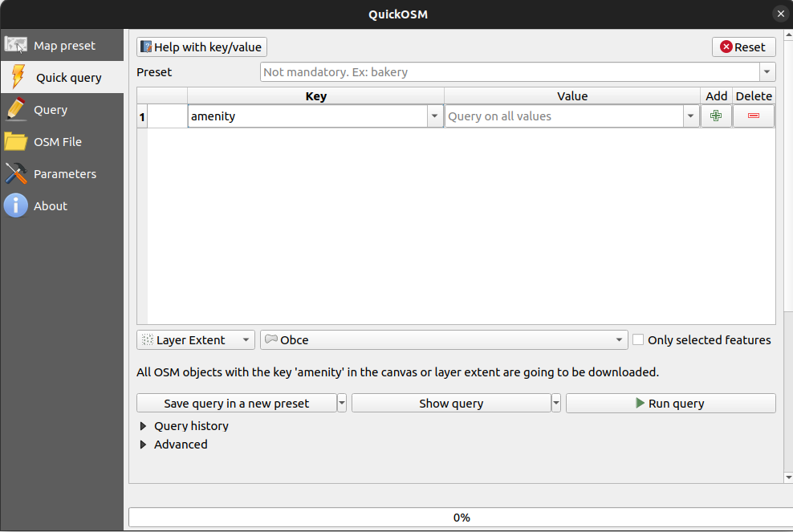Viewport: 793px width, 532px height.
Task: Expand the Query history section
Action: (143, 426)
